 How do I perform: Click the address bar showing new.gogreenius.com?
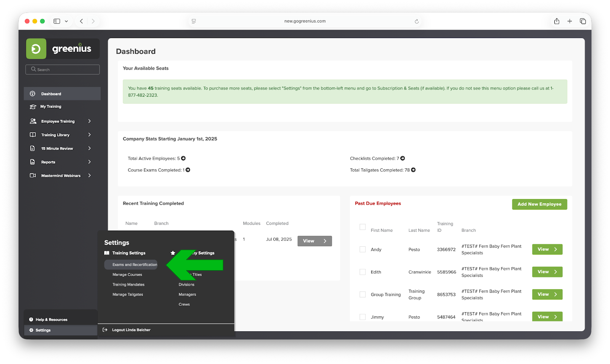pyautogui.click(x=305, y=21)
